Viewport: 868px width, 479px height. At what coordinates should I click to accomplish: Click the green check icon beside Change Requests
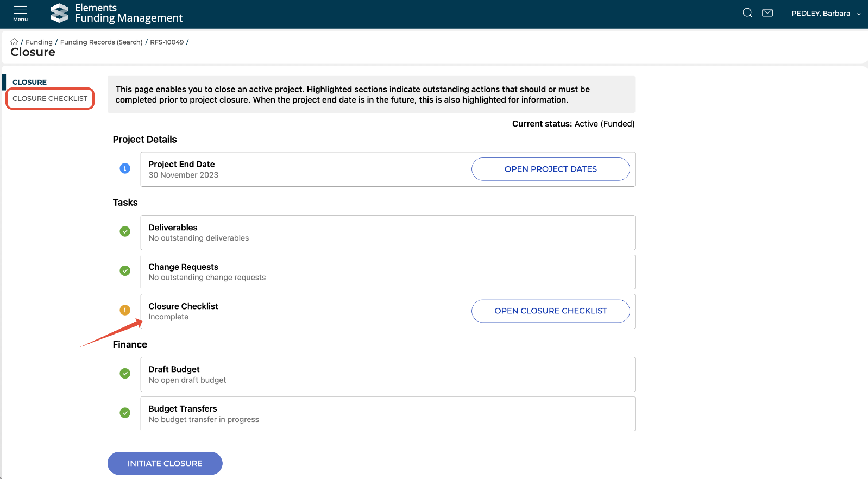pyautogui.click(x=125, y=270)
